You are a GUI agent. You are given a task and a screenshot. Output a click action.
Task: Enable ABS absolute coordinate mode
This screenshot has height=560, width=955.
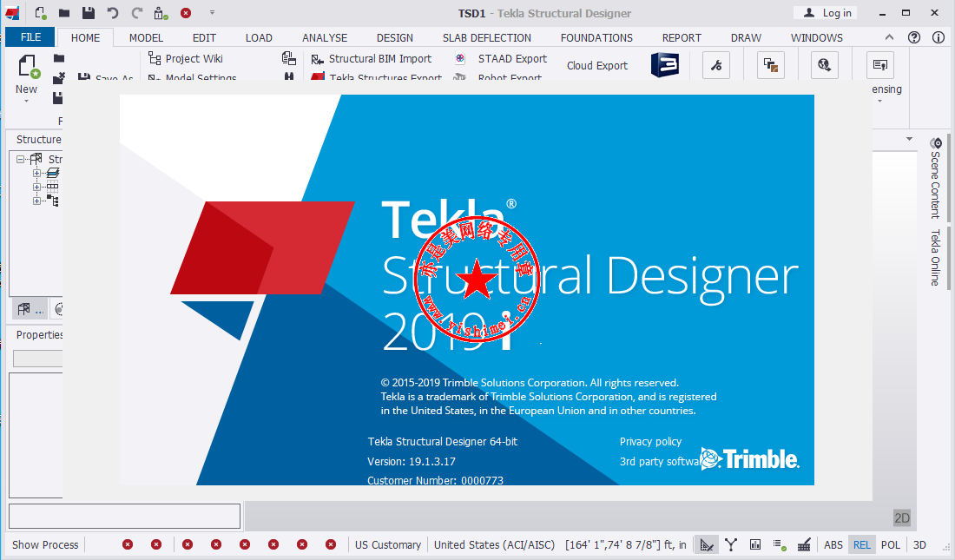[833, 544]
